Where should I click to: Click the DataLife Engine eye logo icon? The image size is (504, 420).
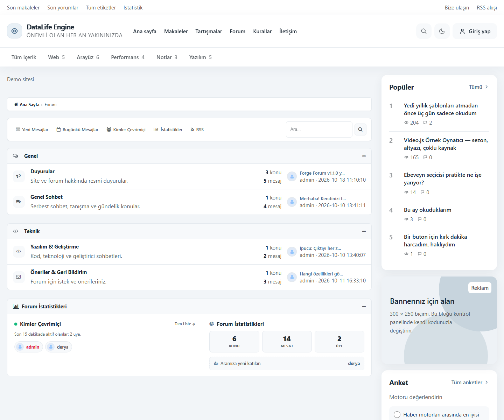(x=14, y=31)
